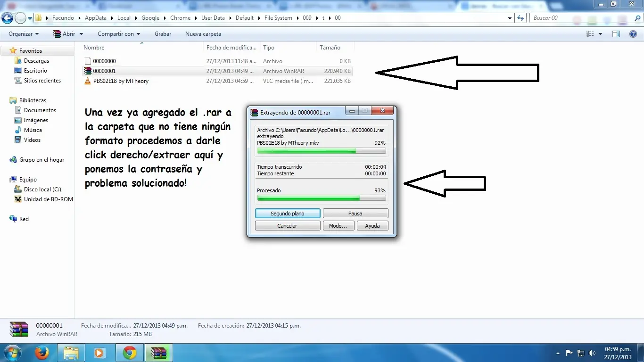Open the Windows Start button

point(12,353)
